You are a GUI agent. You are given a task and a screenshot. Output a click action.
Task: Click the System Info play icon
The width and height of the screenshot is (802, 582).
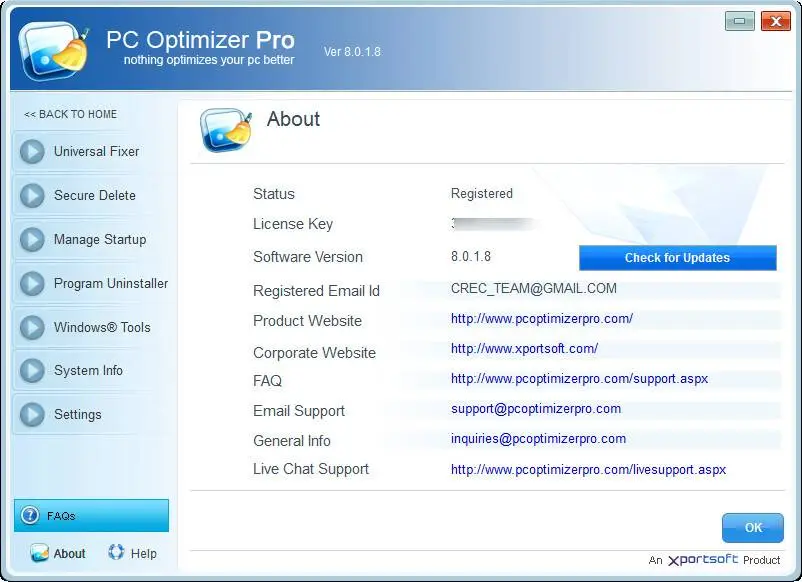(32, 371)
